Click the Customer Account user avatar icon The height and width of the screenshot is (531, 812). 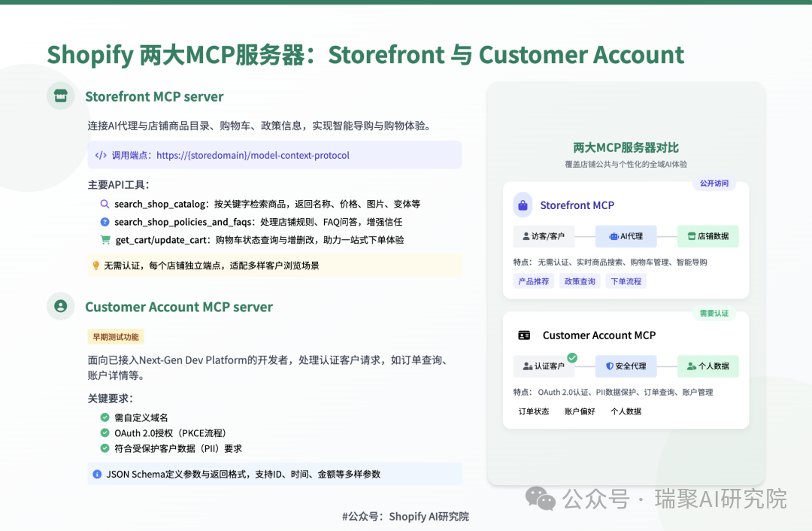(x=61, y=306)
